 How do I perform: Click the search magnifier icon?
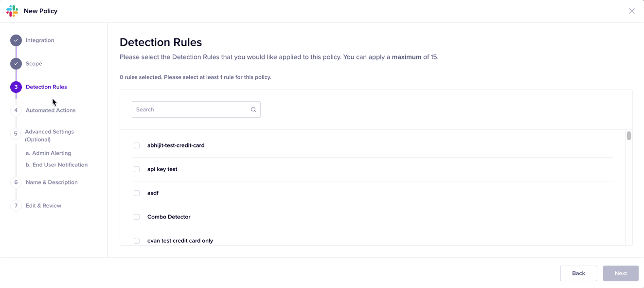pos(253,109)
